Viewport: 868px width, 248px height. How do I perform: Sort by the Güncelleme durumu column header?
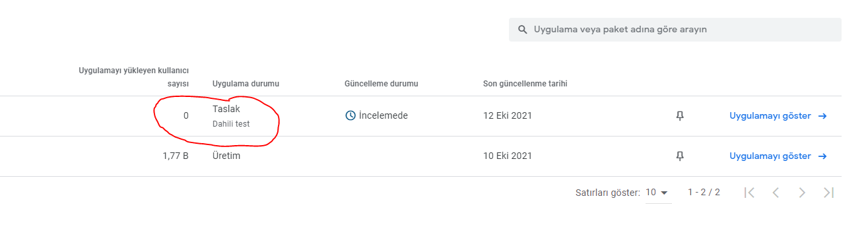(382, 84)
